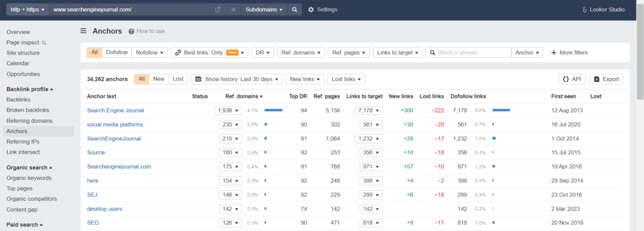Open Top pages report
Viewport: 644px width, 231px height.
click(x=19, y=189)
